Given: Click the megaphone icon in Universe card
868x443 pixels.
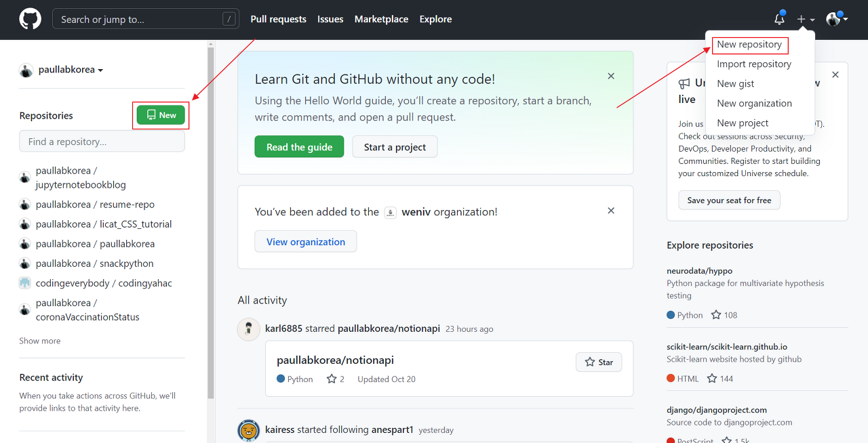Looking at the screenshot, I should pos(684,83).
